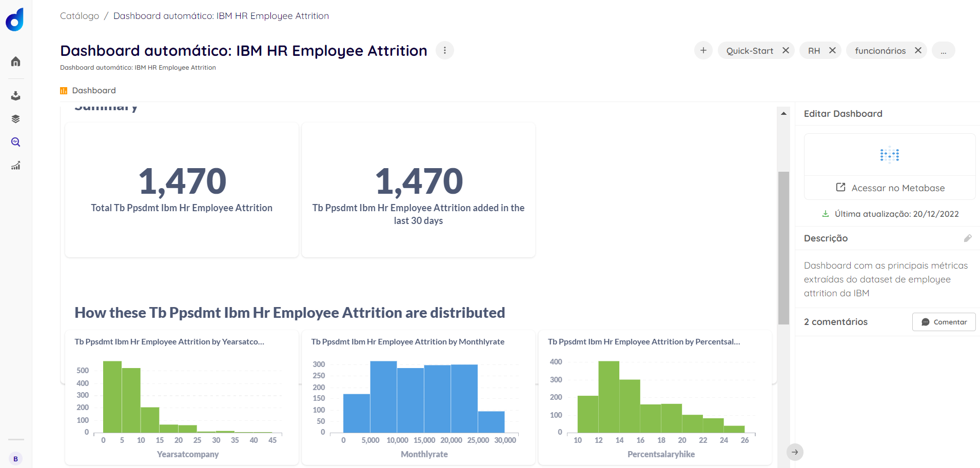Open the analytics chart icon in sidebar
Screen dimensions: 980x468
16,166
